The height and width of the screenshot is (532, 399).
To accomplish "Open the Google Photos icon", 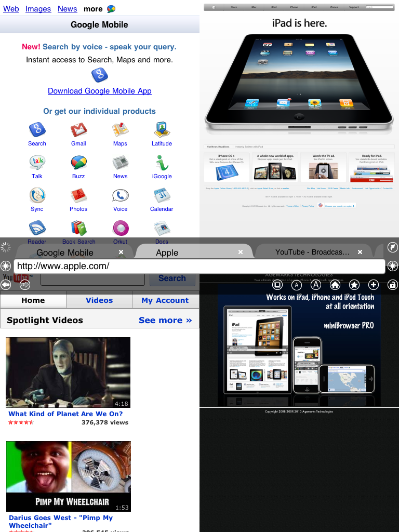I will (x=79, y=195).
